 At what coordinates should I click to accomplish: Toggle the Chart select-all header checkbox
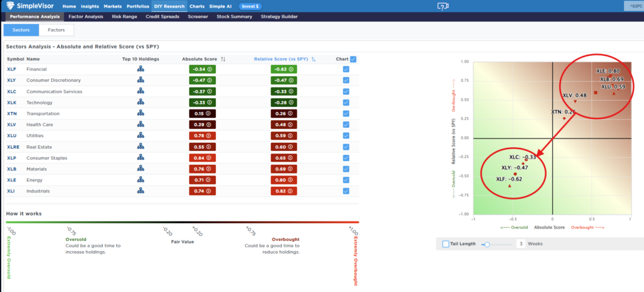(x=353, y=59)
